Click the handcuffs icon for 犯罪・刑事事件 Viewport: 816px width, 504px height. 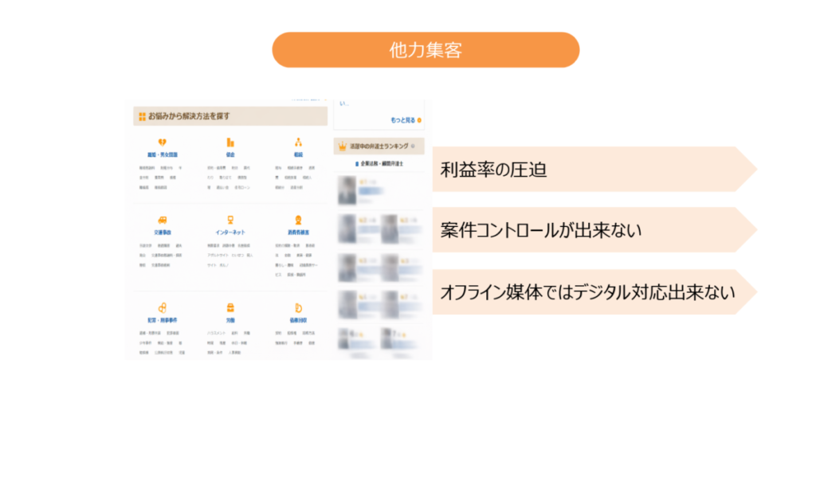[x=163, y=307]
